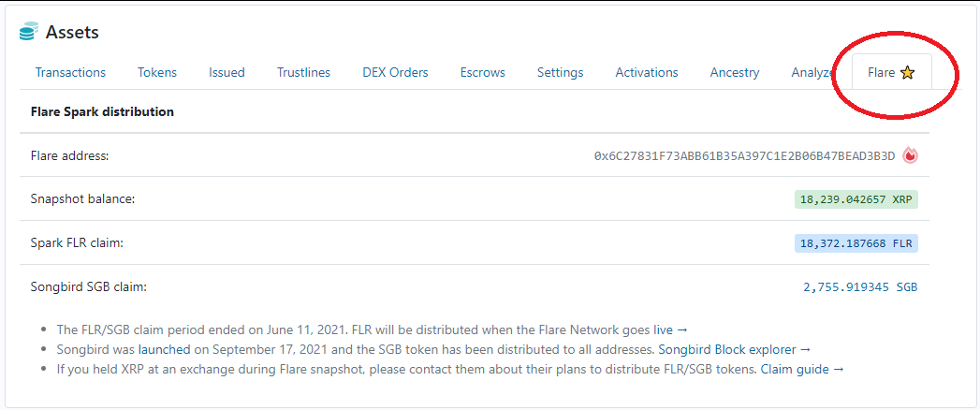980x410 pixels.
Task: Open the Settings tab
Action: tap(560, 72)
